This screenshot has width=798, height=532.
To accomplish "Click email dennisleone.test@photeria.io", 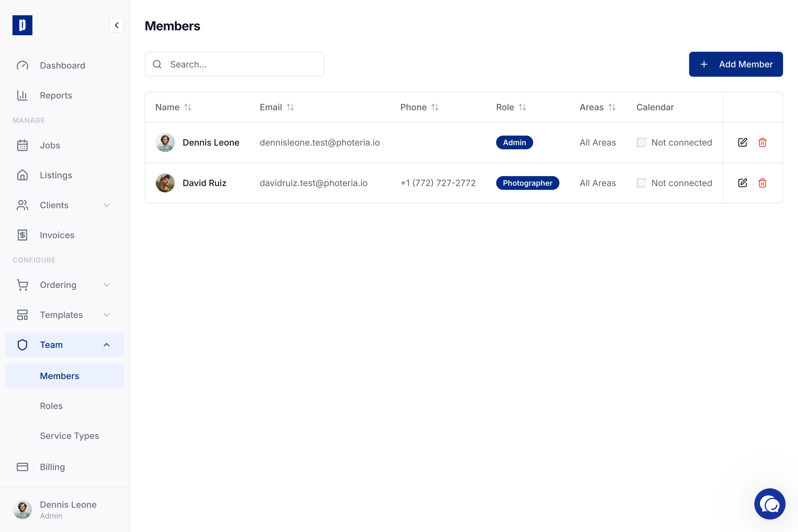I will pos(320,142).
